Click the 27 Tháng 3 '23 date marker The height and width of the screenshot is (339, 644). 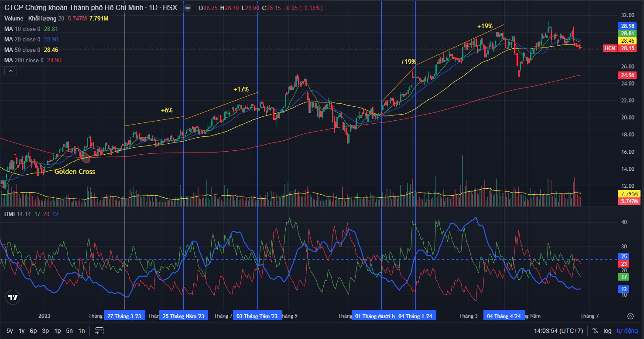124,316
